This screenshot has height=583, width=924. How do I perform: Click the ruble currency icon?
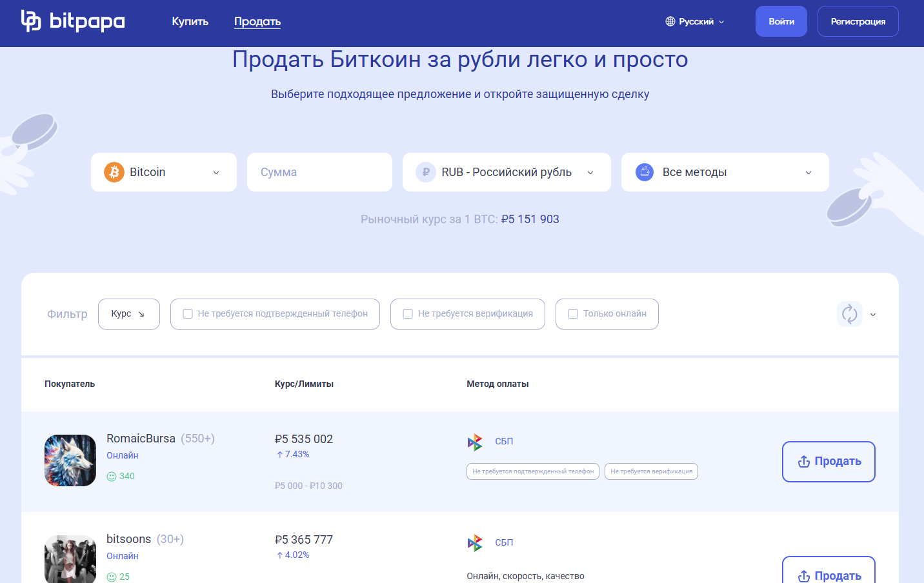point(426,172)
